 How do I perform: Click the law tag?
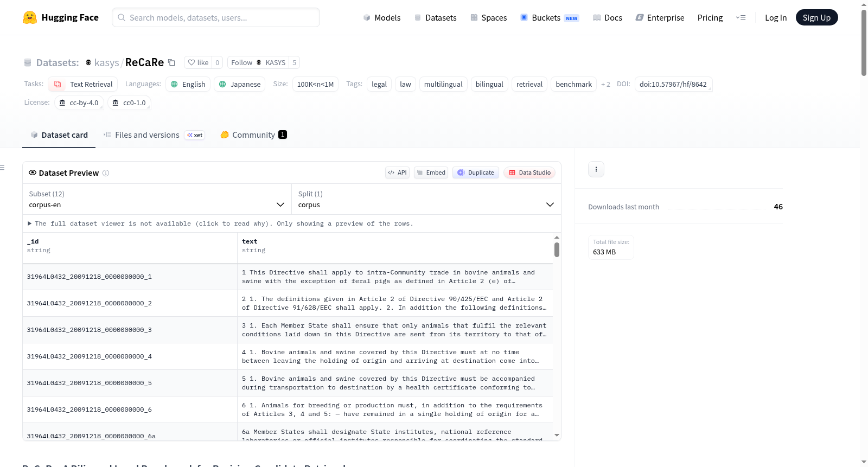pos(405,84)
